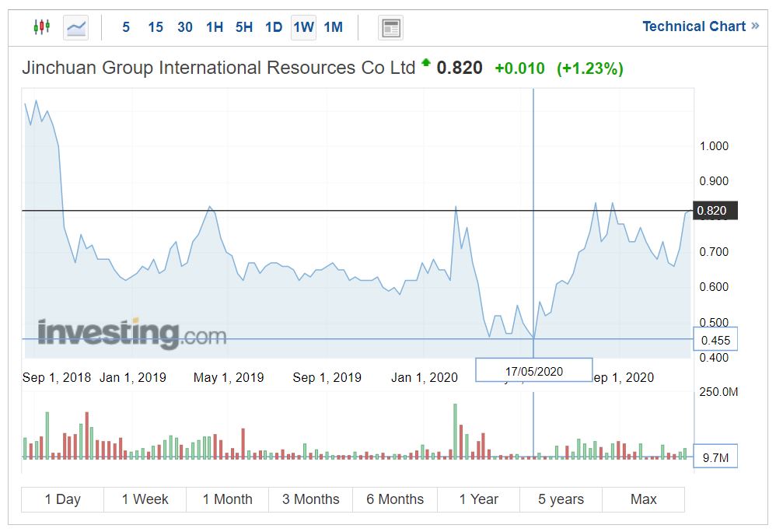
Task: Click the 0.820 current price label
Action: tap(715, 211)
